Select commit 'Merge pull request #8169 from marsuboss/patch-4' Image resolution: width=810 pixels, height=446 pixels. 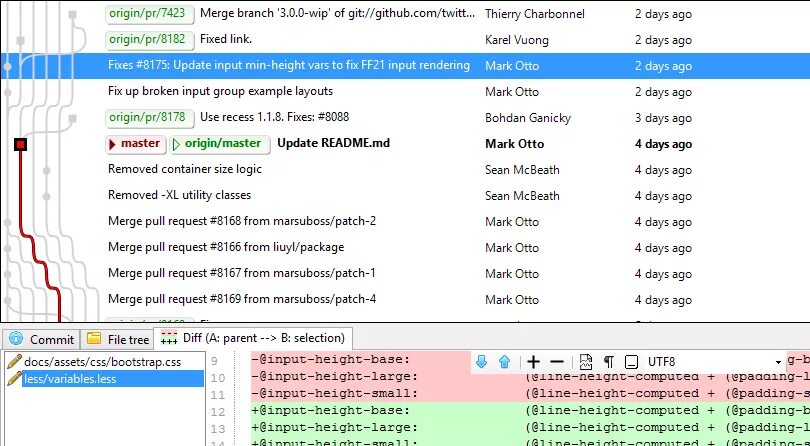[242, 299]
